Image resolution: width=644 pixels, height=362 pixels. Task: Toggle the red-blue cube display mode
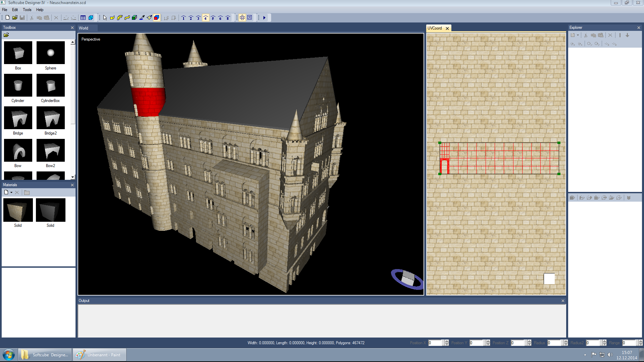tap(157, 18)
